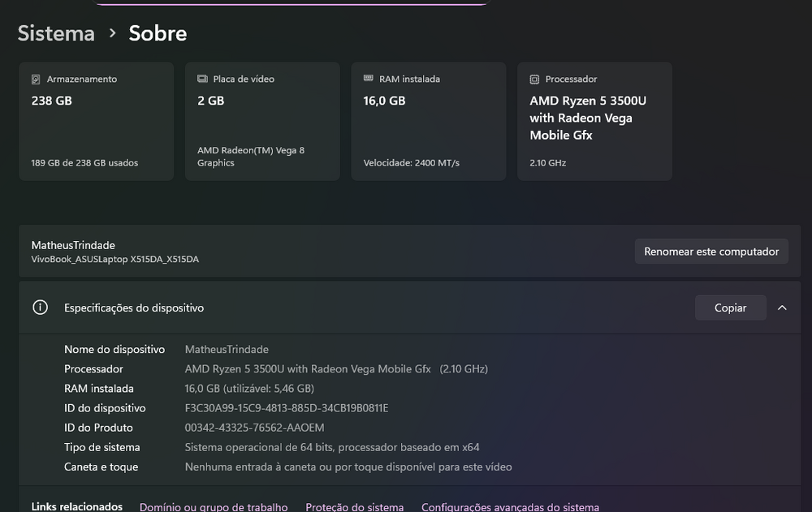Open Proteção do sistema link
The image size is (812, 512).
(354, 507)
